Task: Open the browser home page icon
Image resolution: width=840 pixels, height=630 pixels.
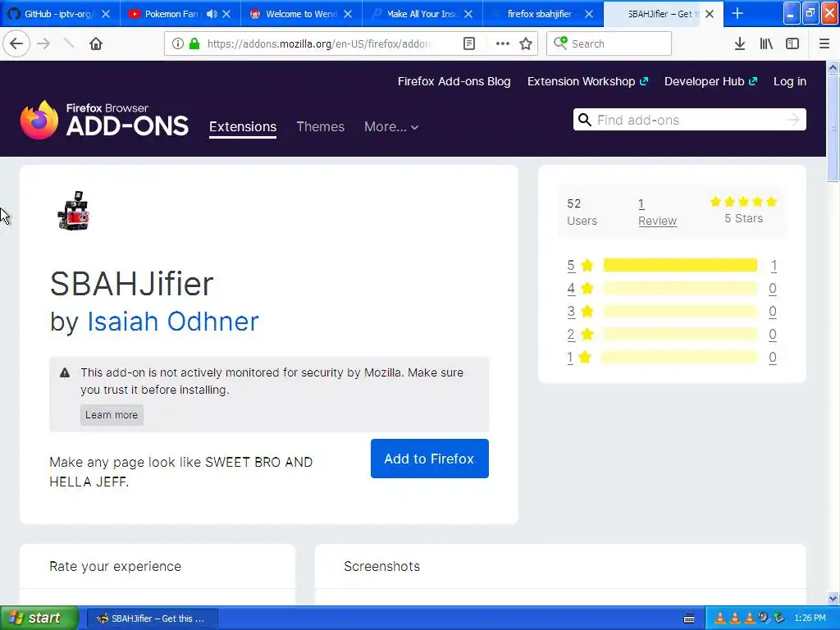Action: click(96, 43)
